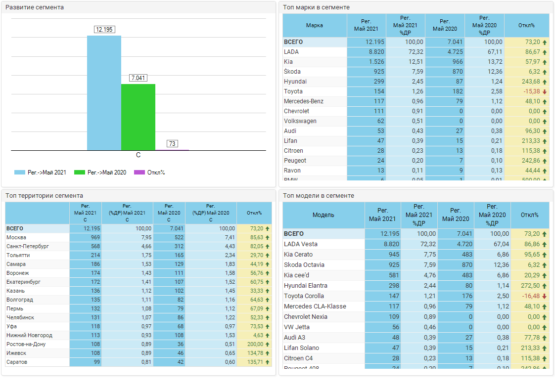Click the red down arrow beside Toyota Corolla
555x392 pixels.
point(545,296)
